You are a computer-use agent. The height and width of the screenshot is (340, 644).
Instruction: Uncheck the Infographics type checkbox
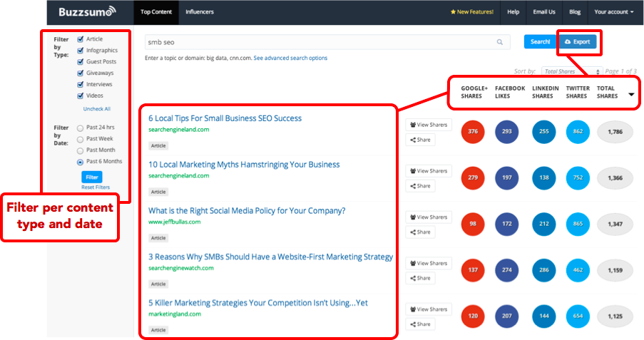(81, 51)
